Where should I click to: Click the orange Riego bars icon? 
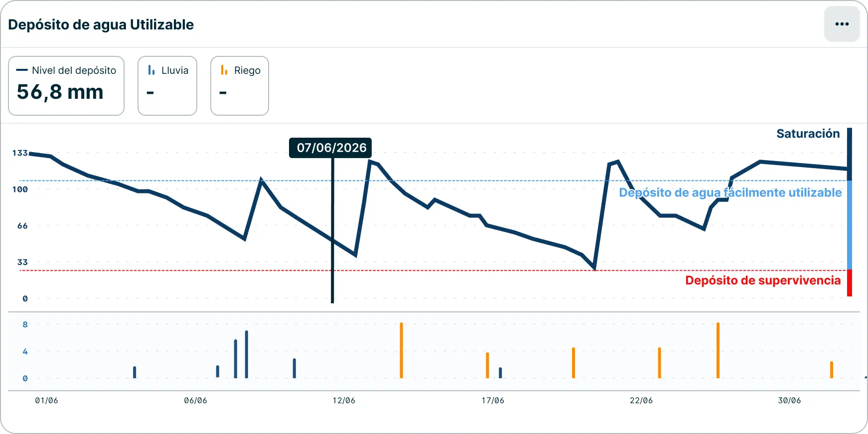point(224,70)
